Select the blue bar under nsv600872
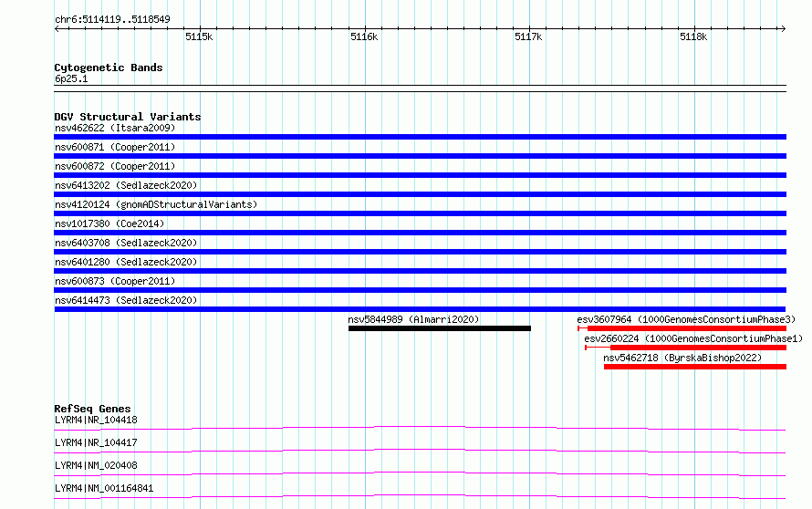The height and width of the screenshot is (509, 812). tap(420, 175)
